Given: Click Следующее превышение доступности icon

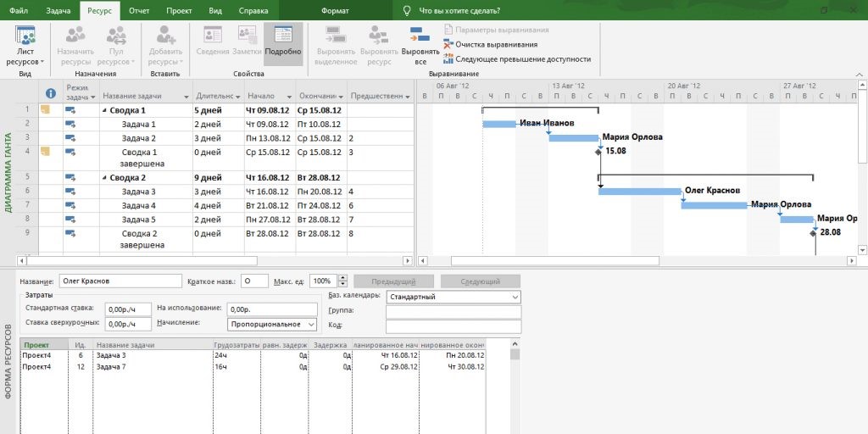Looking at the screenshot, I should pyautogui.click(x=449, y=59).
